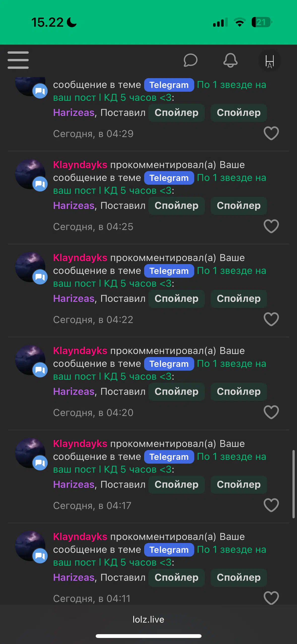Tap Klayndayks avatar beside the 04:20 notification
This screenshot has height=644, width=297.
click(30, 360)
